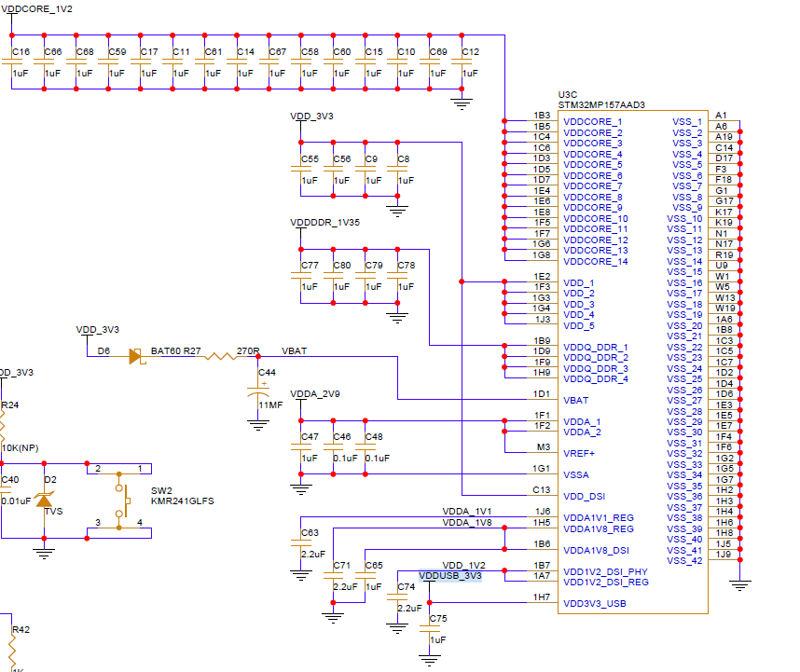Click the VDDA_1V8 net label

(x=467, y=522)
